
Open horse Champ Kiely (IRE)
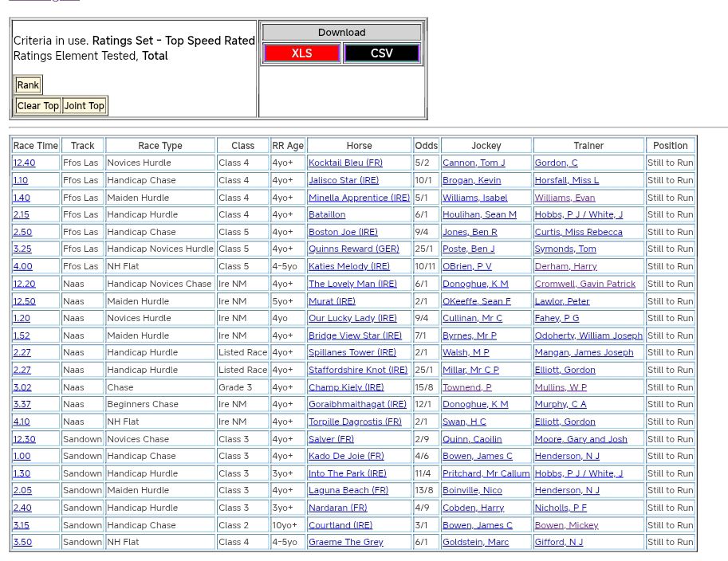point(345,387)
